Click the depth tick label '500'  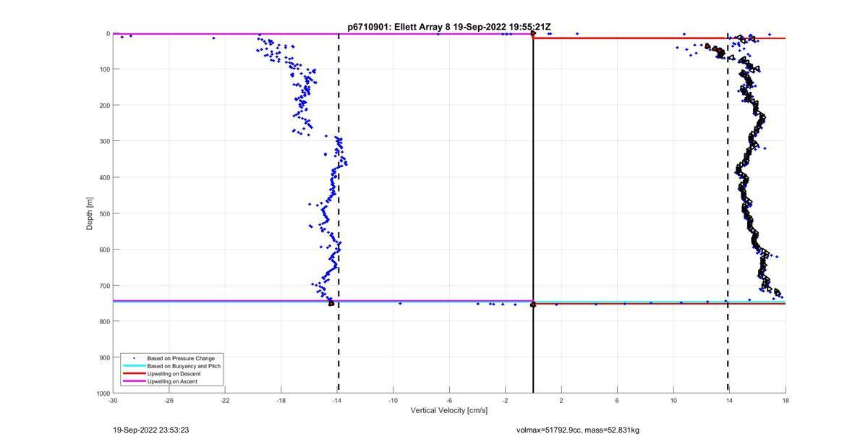[104, 213]
